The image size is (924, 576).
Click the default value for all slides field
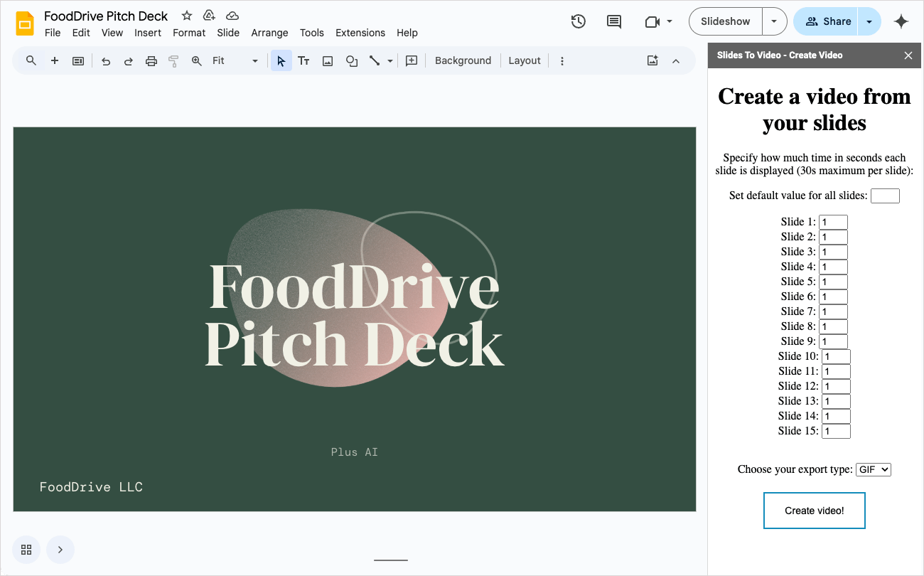pyautogui.click(x=885, y=196)
